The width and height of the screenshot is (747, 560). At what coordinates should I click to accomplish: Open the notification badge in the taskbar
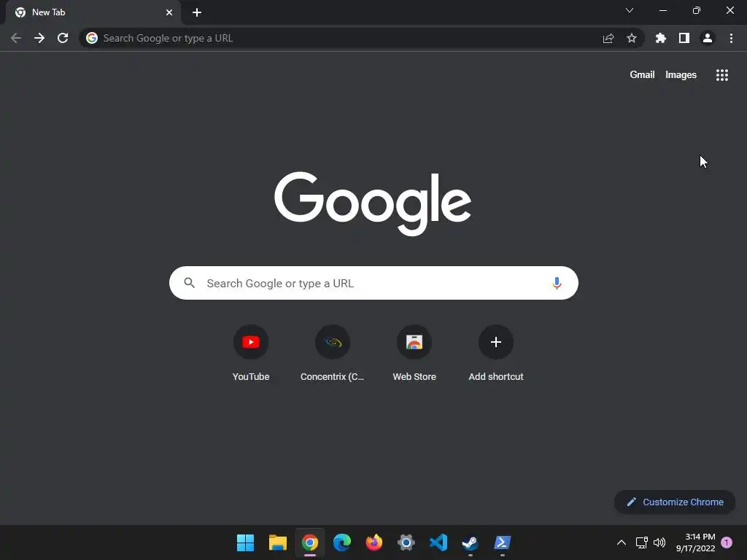coord(727,542)
